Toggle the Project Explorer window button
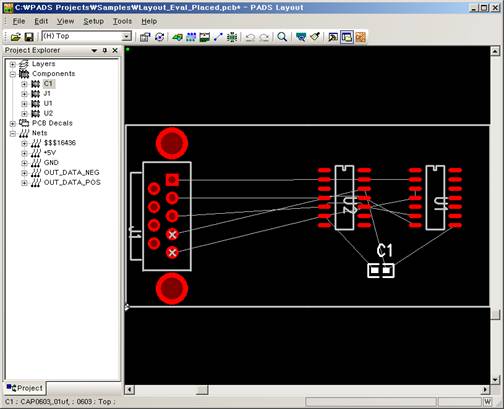Viewport: 504px width, 409px height. 347,37
